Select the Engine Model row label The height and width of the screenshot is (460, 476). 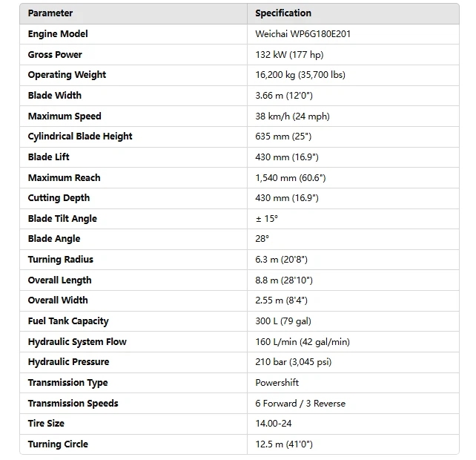pos(58,34)
